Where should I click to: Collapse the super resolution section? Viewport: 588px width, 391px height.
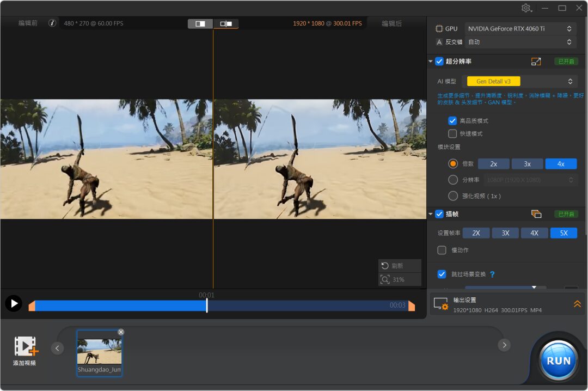431,62
